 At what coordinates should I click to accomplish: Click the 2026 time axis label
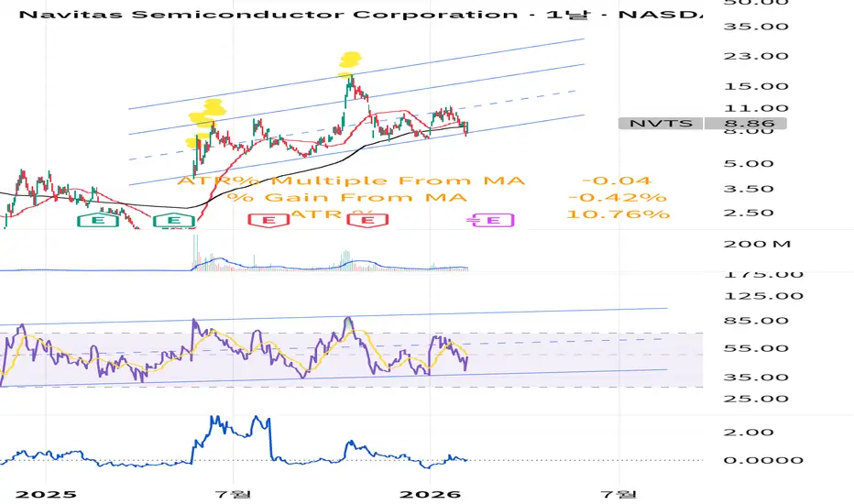coord(431,494)
